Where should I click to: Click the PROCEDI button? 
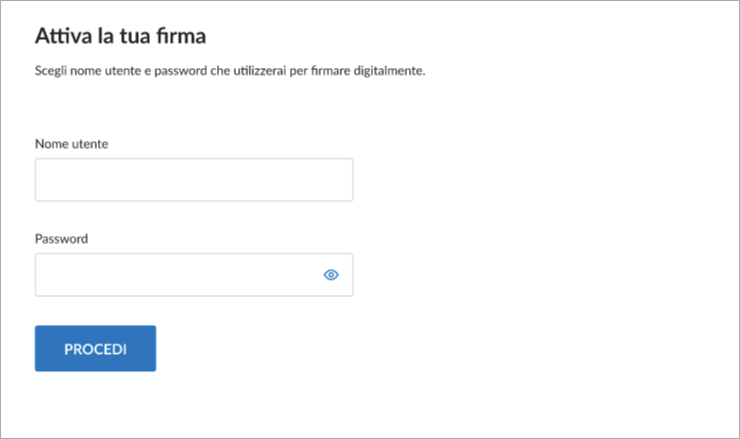tap(95, 348)
